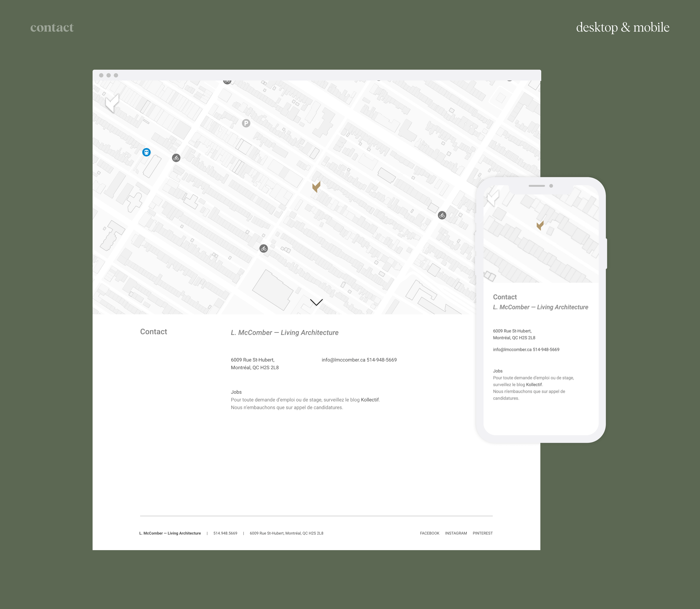Click the gold pin on the mobile map
This screenshot has width=700, height=609.
540,225
